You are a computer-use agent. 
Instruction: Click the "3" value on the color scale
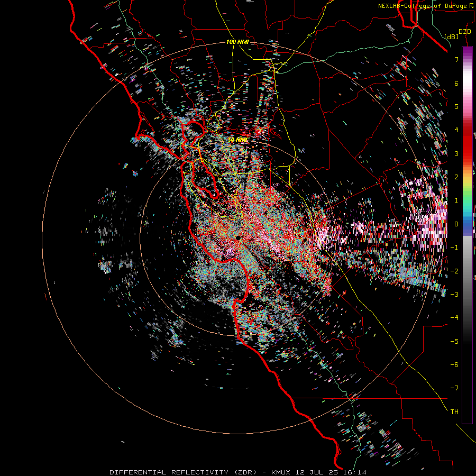456,153
